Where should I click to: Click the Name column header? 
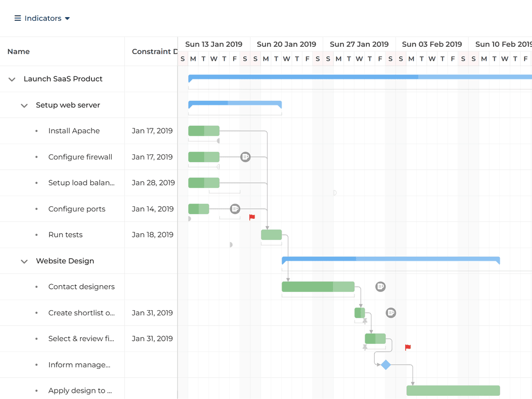19,51
